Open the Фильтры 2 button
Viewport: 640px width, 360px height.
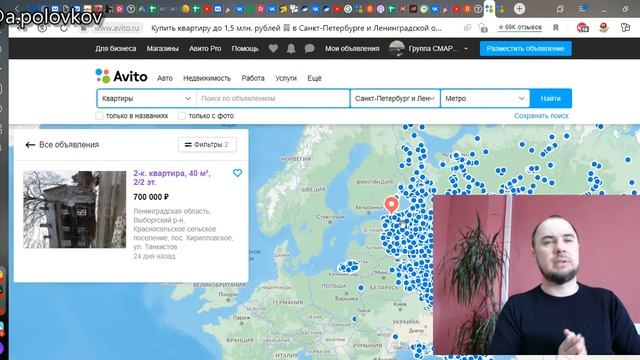pyautogui.click(x=207, y=144)
